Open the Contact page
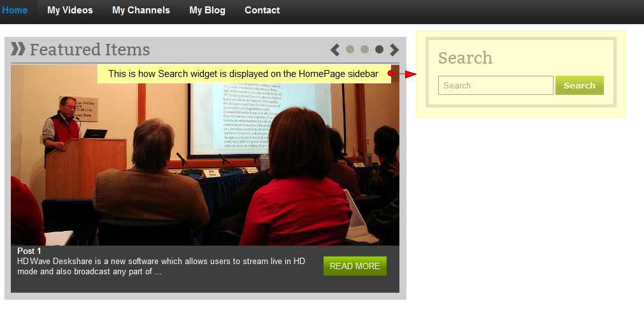The height and width of the screenshot is (329, 644). pos(262,10)
